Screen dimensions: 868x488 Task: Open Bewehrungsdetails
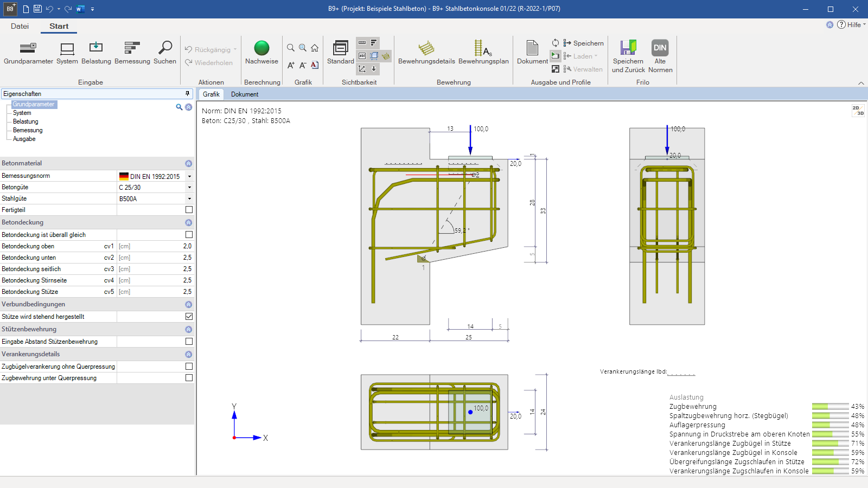(x=426, y=53)
